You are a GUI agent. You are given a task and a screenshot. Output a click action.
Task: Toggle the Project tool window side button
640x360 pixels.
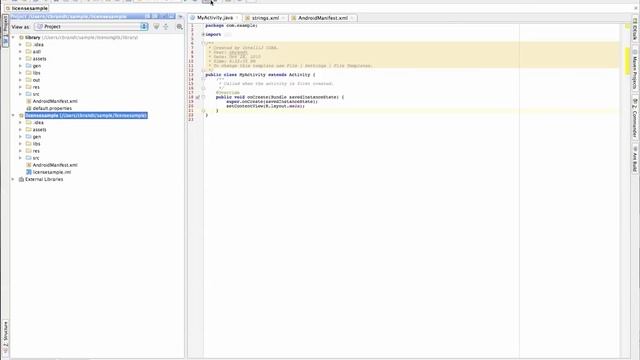(x=5, y=31)
